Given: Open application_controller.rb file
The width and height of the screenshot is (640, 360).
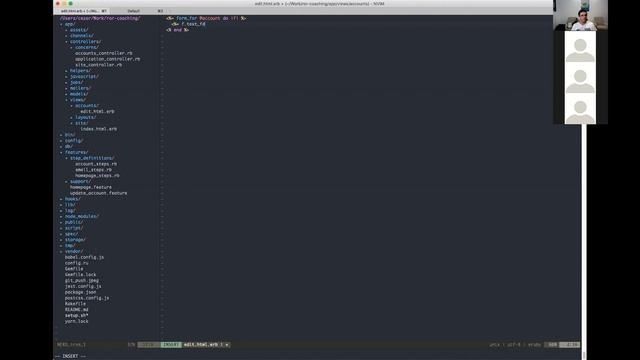Looking at the screenshot, I should [107, 59].
